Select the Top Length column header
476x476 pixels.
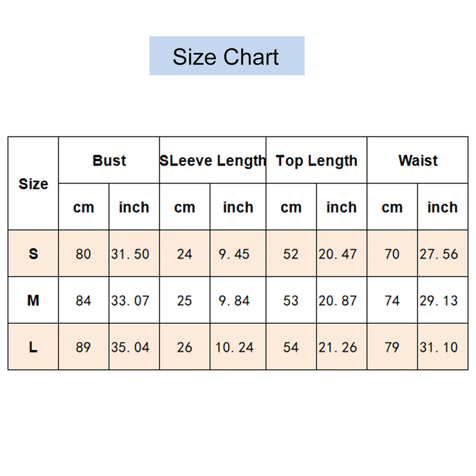point(316,160)
